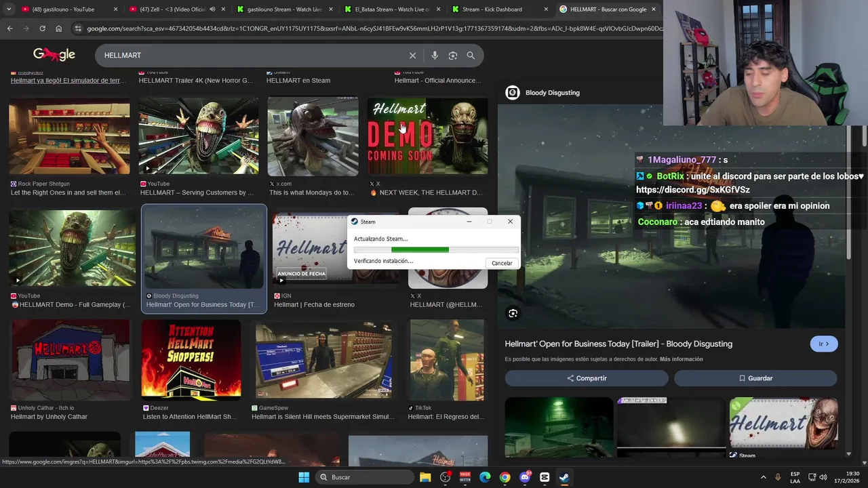Switch to gastilouno YouTube tab

pyautogui.click(x=71, y=9)
